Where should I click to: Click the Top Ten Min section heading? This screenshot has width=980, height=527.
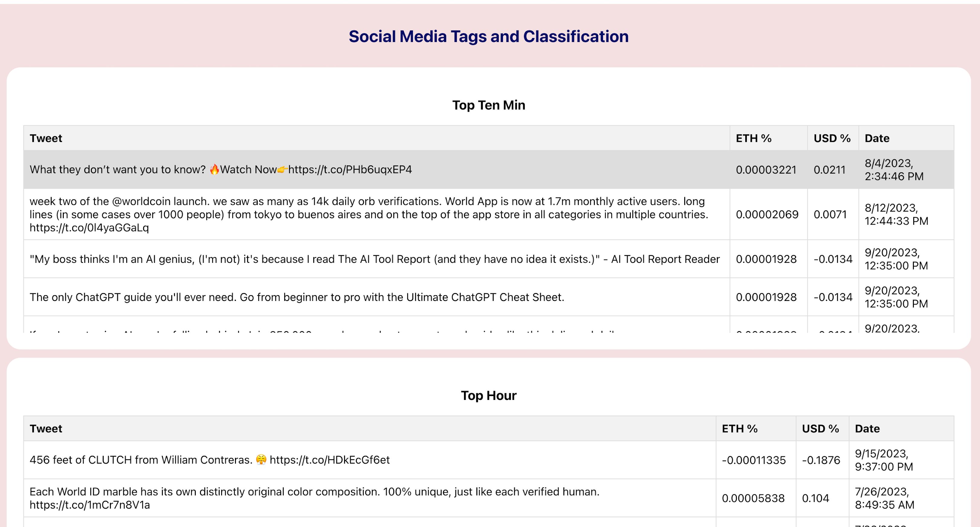[488, 105]
